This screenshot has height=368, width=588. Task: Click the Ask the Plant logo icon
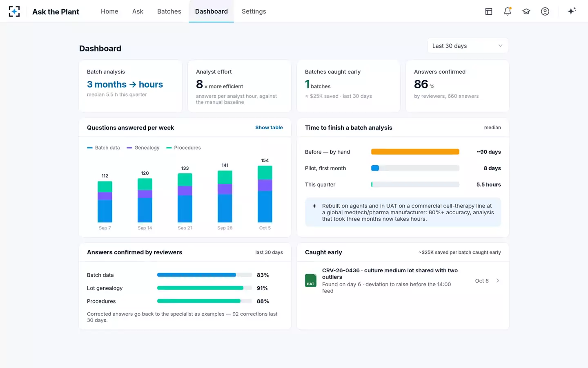(x=14, y=11)
